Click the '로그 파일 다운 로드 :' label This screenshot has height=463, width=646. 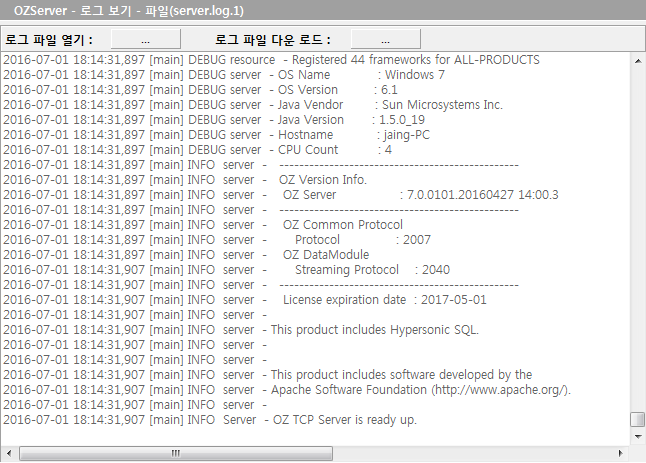(273, 40)
